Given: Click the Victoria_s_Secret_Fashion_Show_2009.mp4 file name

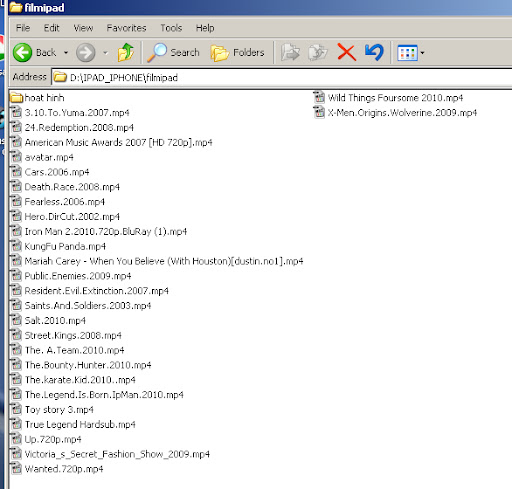Looking at the screenshot, I should [117, 454].
